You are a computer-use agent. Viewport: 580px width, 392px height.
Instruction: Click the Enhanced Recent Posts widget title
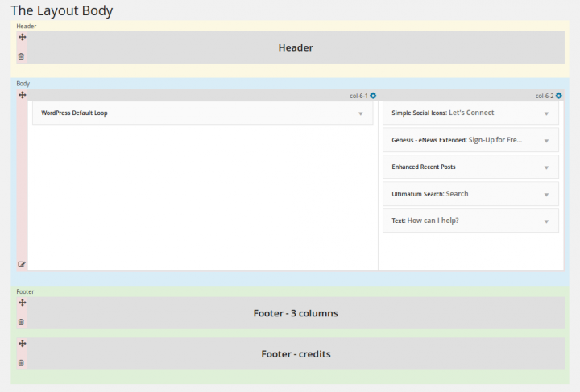(424, 167)
